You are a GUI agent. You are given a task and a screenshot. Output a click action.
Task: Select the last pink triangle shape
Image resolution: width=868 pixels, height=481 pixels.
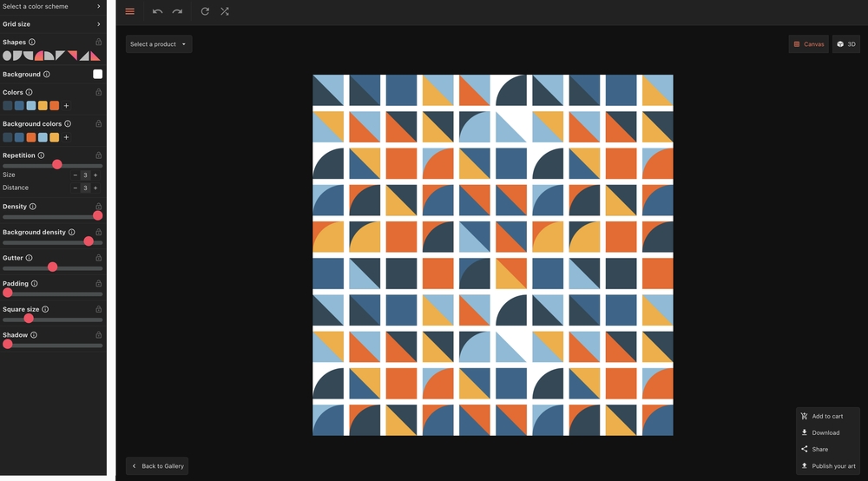[95, 56]
